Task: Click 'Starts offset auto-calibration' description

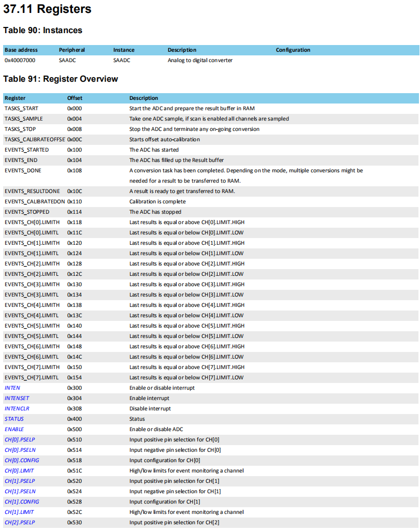Action: click(164, 140)
